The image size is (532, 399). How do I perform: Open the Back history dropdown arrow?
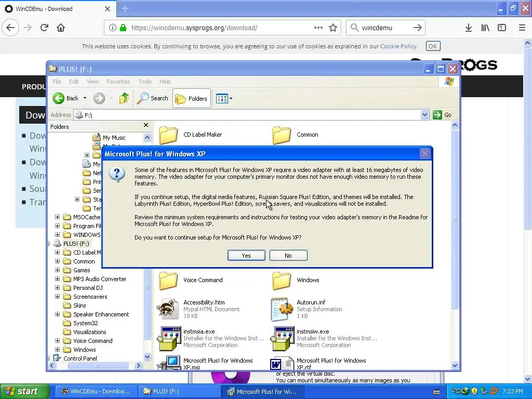coord(85,98)
